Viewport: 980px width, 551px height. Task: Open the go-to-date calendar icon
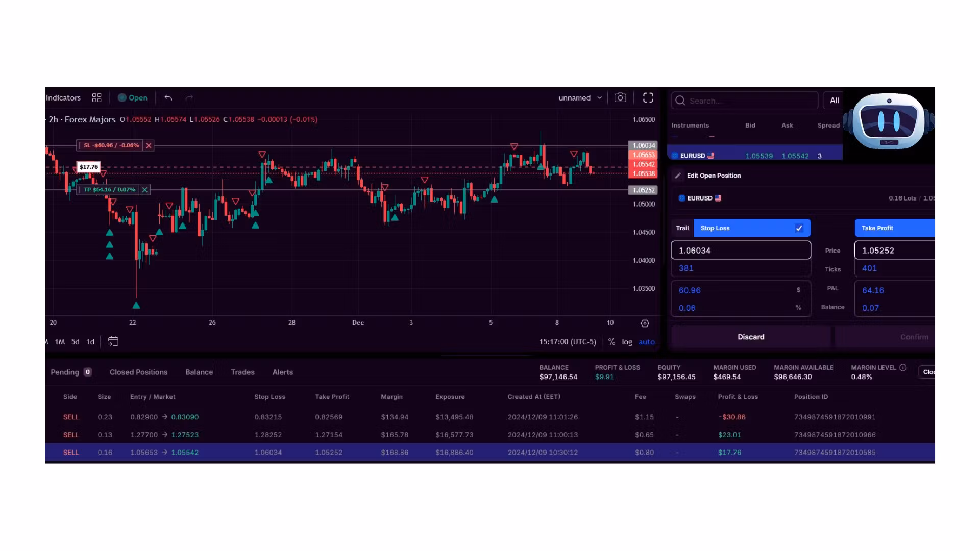click(113, 341)
